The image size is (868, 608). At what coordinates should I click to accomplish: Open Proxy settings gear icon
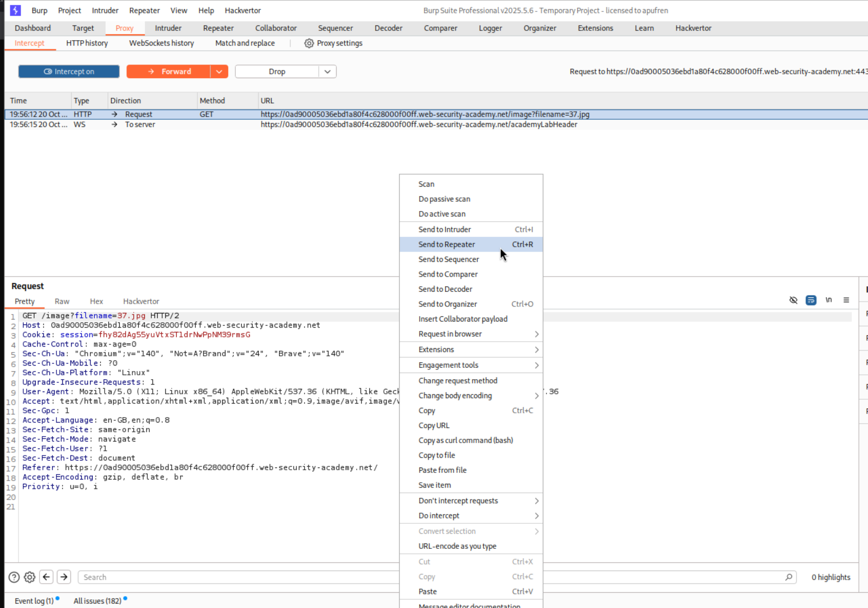click(x=308, y=43)
